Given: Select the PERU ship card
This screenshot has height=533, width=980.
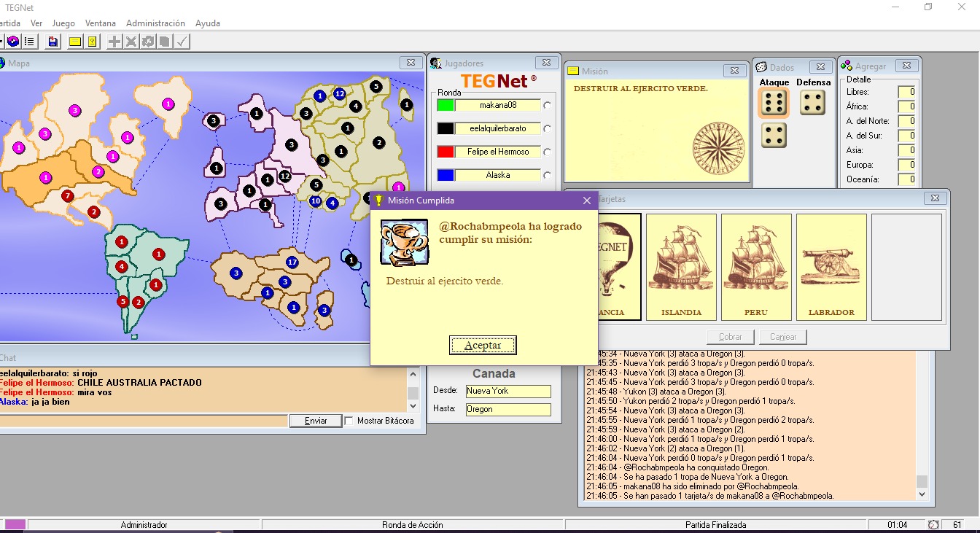Looking at the screenshot, I should click(x=756, y=267).
